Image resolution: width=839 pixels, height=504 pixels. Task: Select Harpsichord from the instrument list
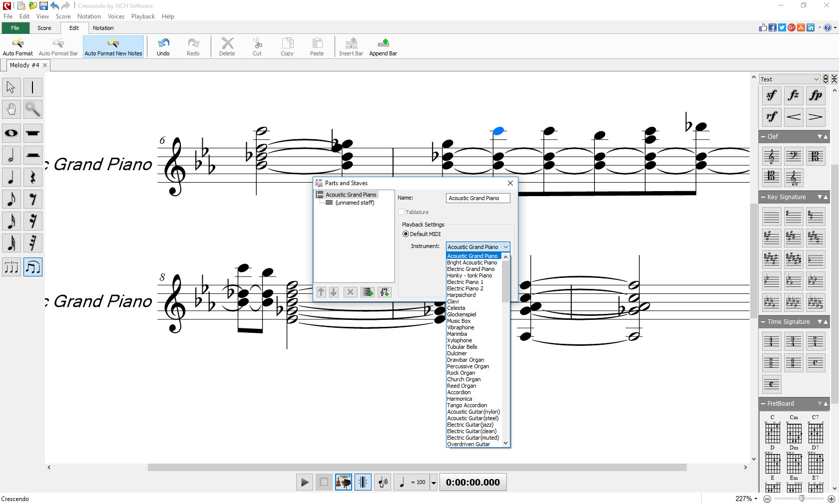tap(461, 295)
